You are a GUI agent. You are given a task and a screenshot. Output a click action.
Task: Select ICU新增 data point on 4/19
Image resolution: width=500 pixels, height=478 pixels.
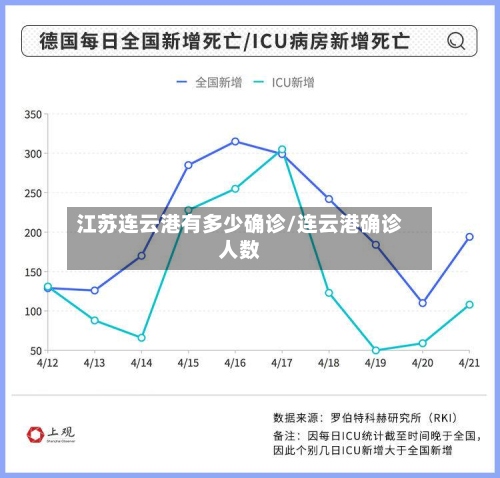(376, 350)
